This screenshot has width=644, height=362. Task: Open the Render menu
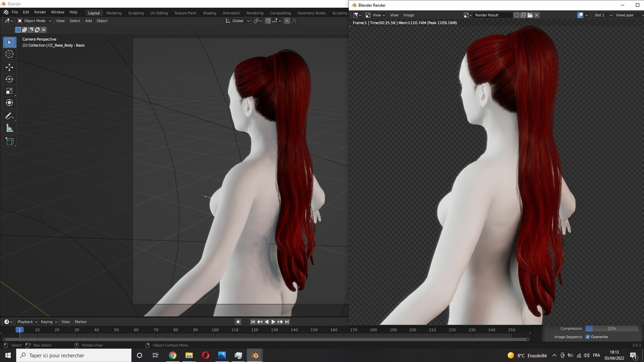(x=40, y=12)
